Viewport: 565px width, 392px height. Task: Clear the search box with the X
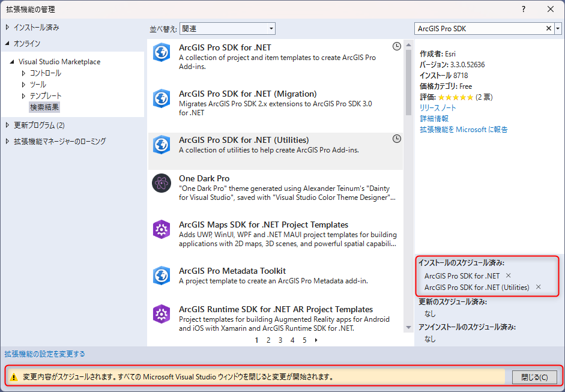[548, 28]
